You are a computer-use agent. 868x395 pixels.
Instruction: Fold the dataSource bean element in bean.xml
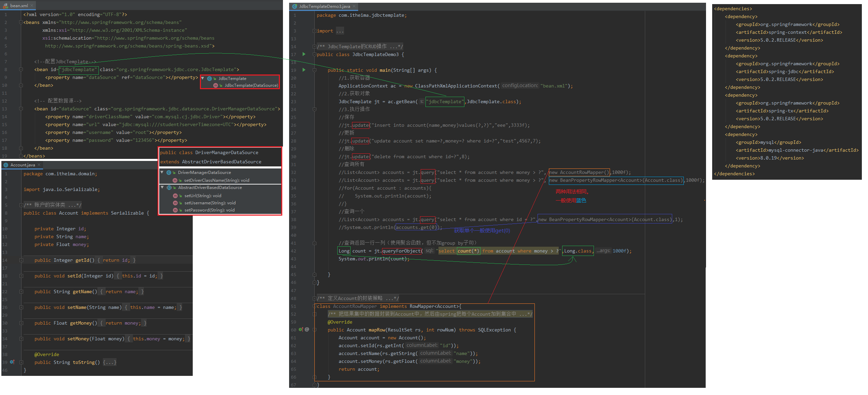[21, 109]
